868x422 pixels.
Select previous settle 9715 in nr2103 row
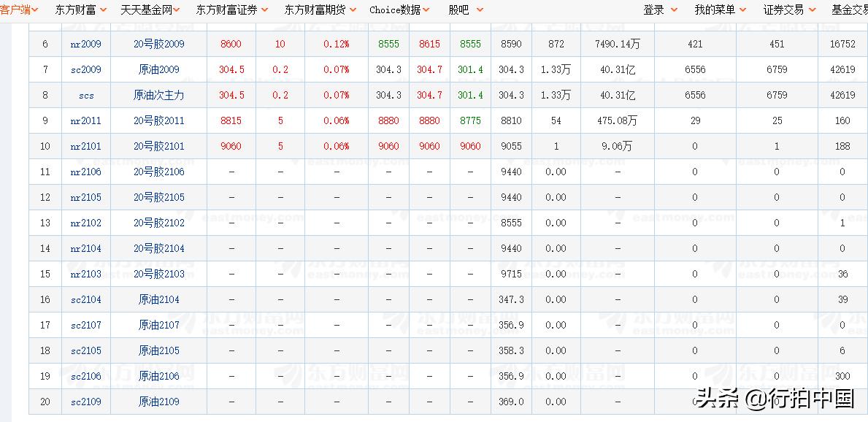click(510, 274)
